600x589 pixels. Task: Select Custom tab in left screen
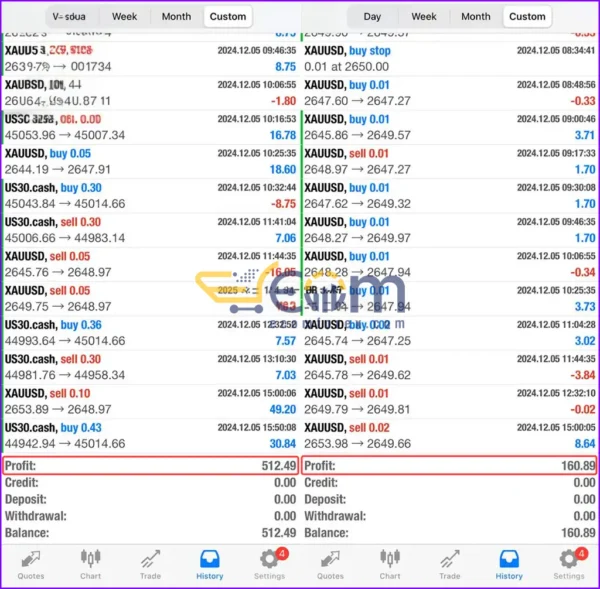point(228,16)
